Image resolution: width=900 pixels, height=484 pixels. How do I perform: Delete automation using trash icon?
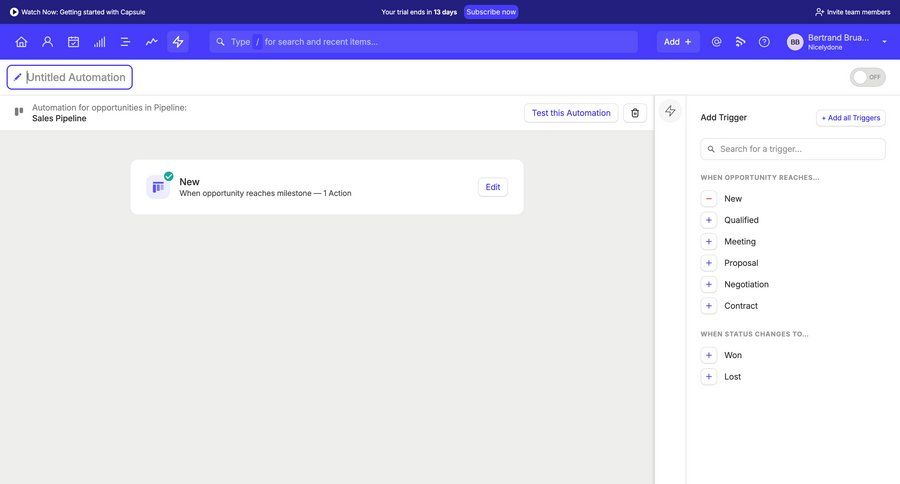pos(635,113)
